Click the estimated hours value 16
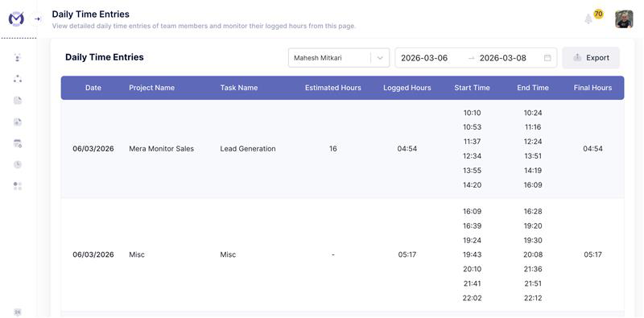This screenshot has width=644, height=318. [x=333, y=149]
